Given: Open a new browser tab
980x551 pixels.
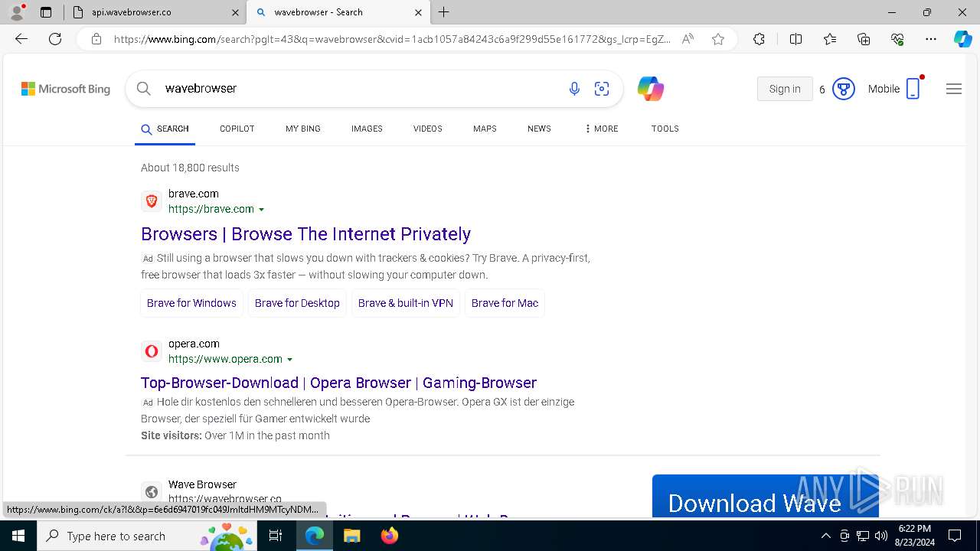Looking at the screenshot, I should click(444, 12).
